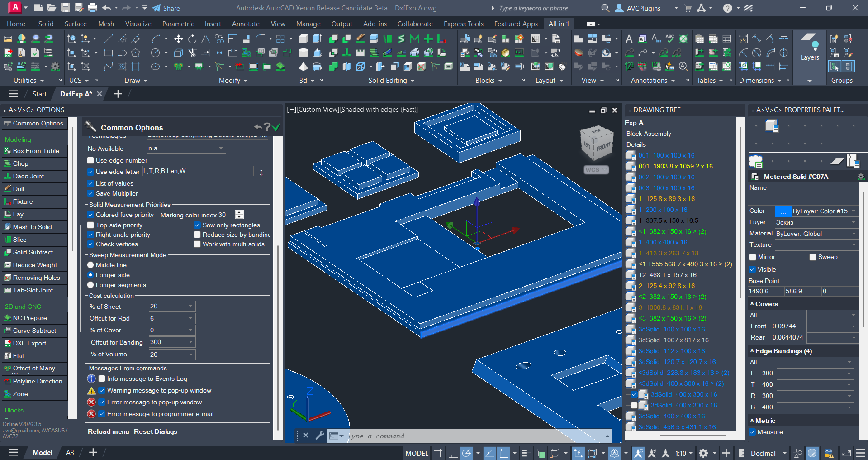Open the Parametric ribbon tab
Screen dimensions: 868x460
pyautogui.click(x=178, y=24)
